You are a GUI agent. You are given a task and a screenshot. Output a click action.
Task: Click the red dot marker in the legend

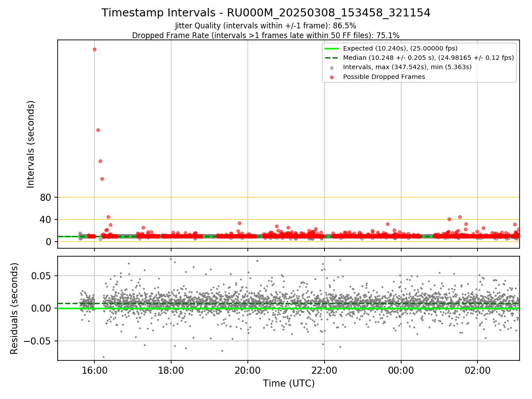(332, 77)
